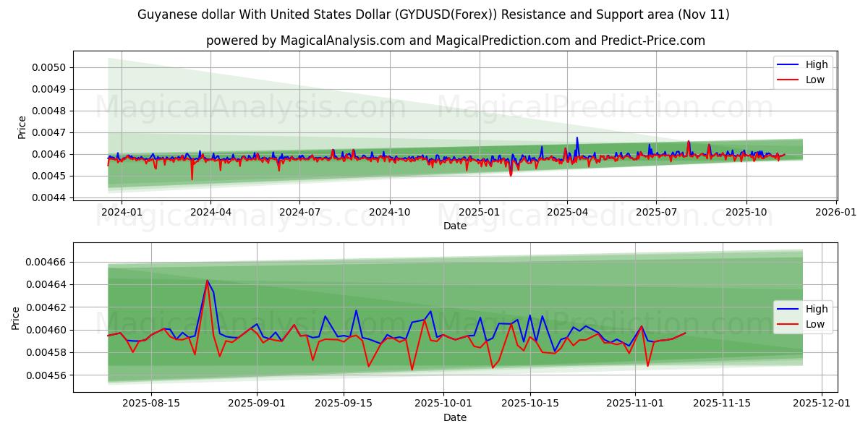Select the blue High line marker in bottom legend
868x434 pixels.
[793, 307]
